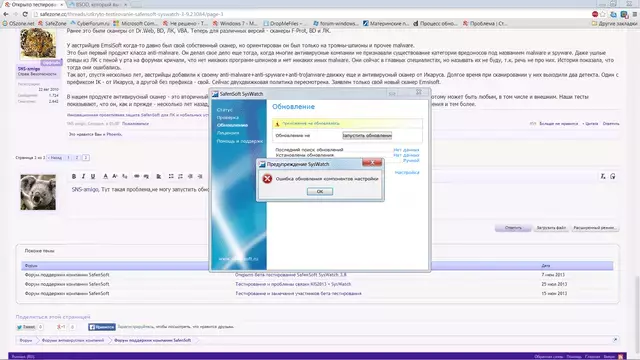Click the Цитата link on the post
Viewport: 640px width, 360px height.
click(x=591, y=124)
